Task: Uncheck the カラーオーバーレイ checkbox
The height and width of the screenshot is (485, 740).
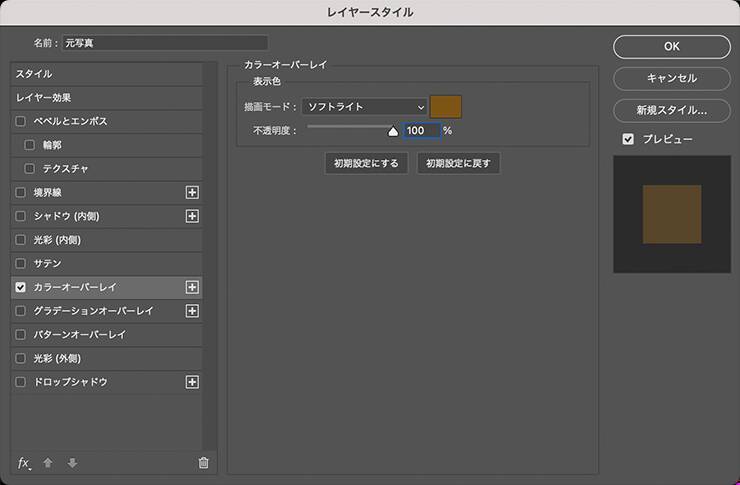Action: click(21, 287)
